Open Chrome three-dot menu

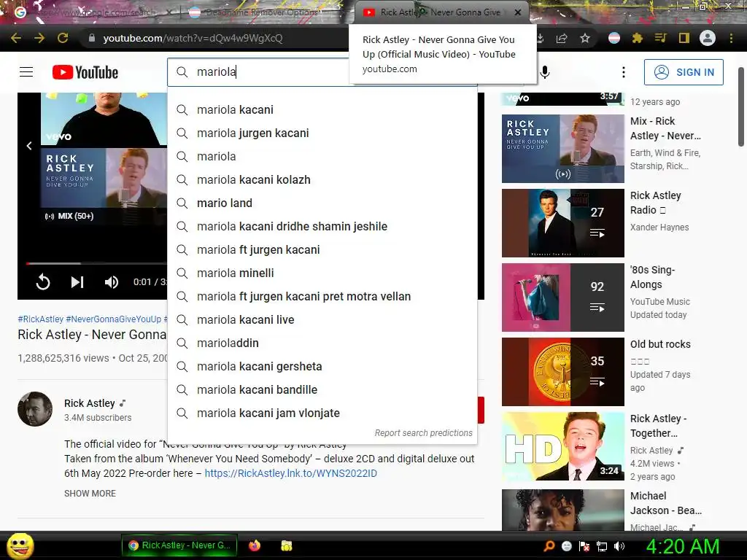(731, 38)
